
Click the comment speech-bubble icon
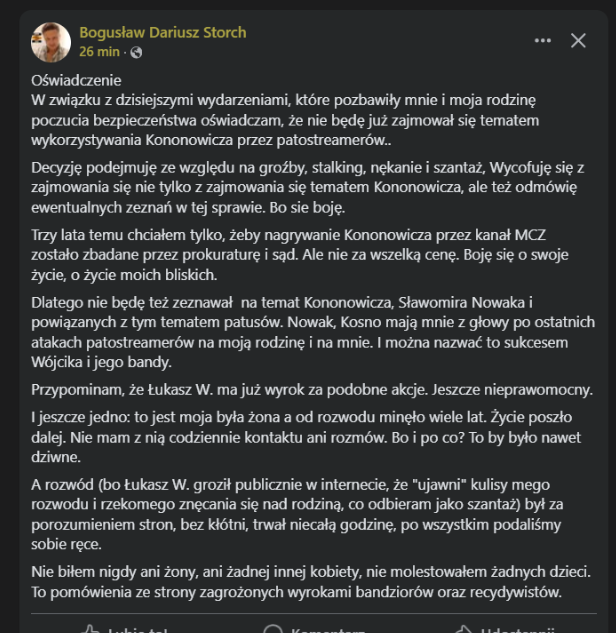click(272, 629)
